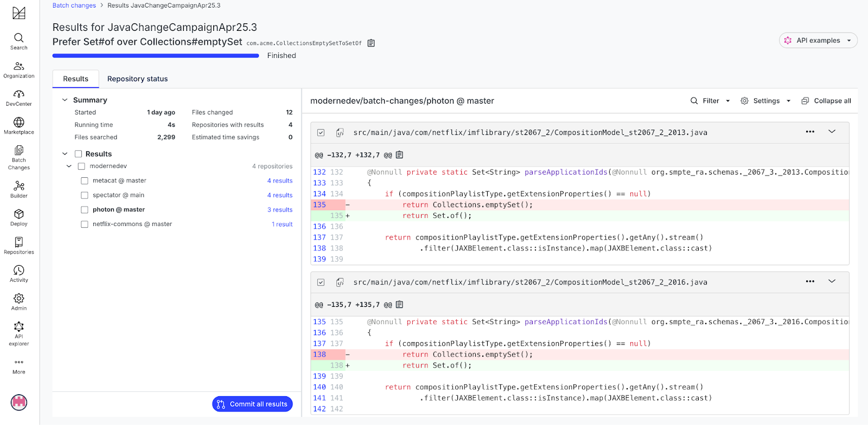
Task: Open the three-dot menu for the 2013.java file
Action: [810, 132]
